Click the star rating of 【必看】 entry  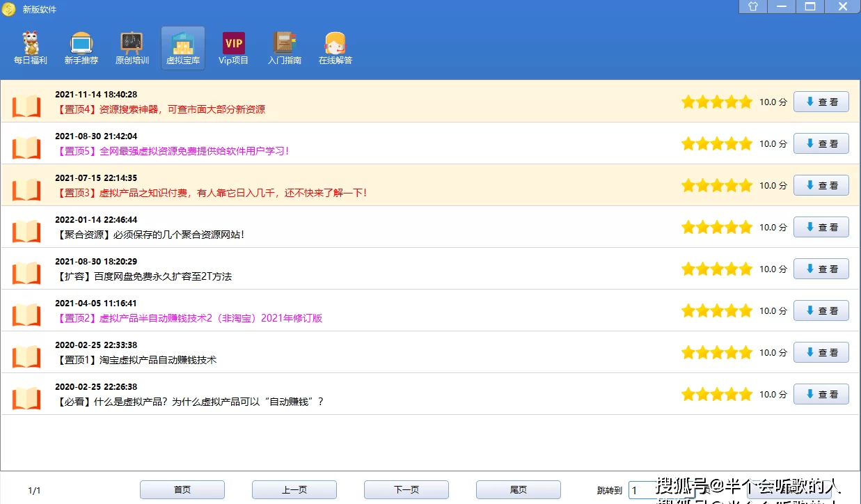click(716, 395)
